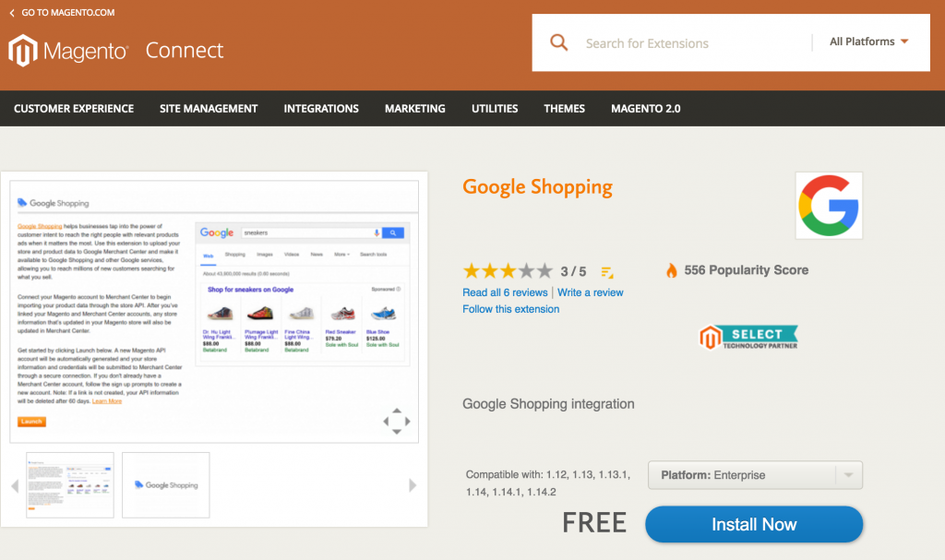Click the 556 Popularity Score text
Image resolution: width=945 pixels, height=560 pixels.
[x=746, y=270]
